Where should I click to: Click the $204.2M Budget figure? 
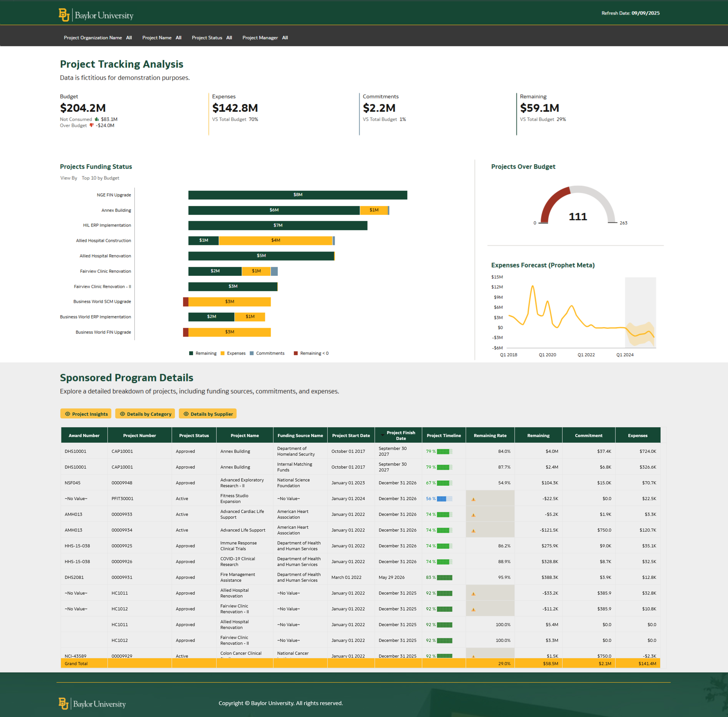tap(83, 108)
